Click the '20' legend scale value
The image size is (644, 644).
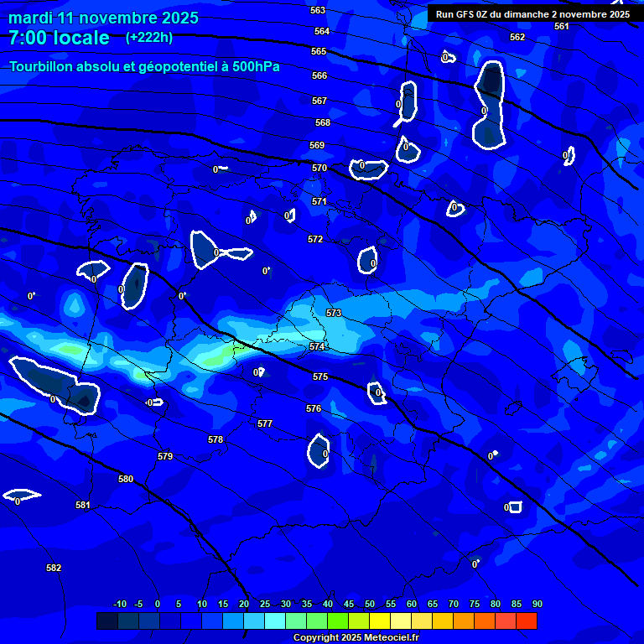[x=244, y=604]
